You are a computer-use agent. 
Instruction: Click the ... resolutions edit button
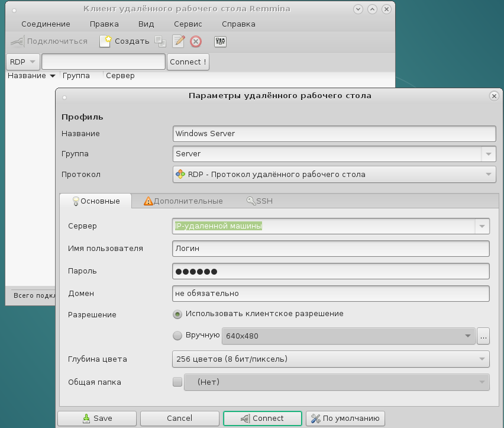(483, 336)
